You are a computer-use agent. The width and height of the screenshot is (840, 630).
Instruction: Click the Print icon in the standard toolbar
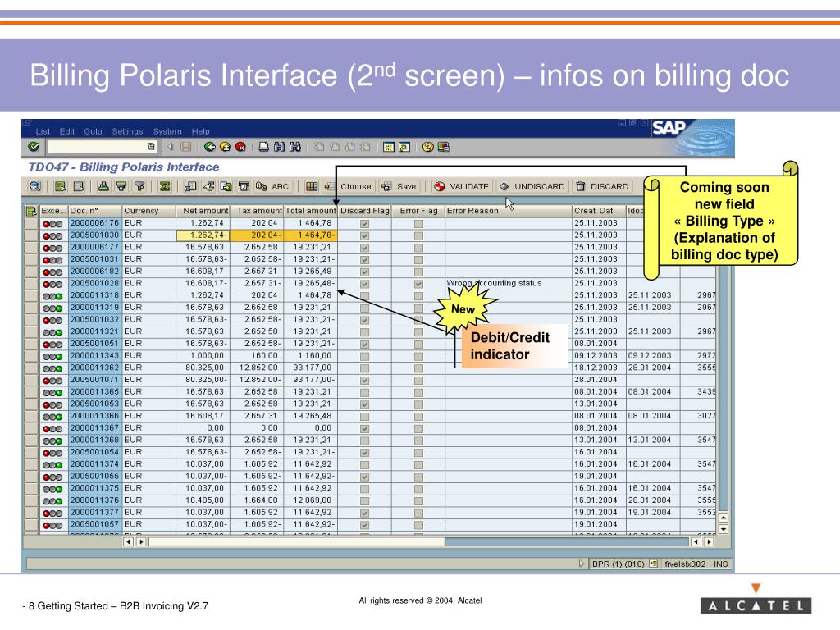[x=263, y=147]
